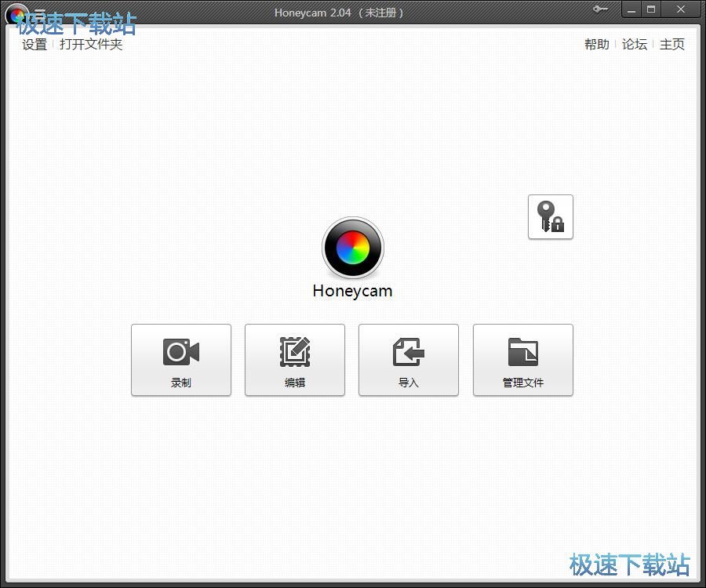
Task: Open the 设置 settings menu
Action: coord(35,45)
